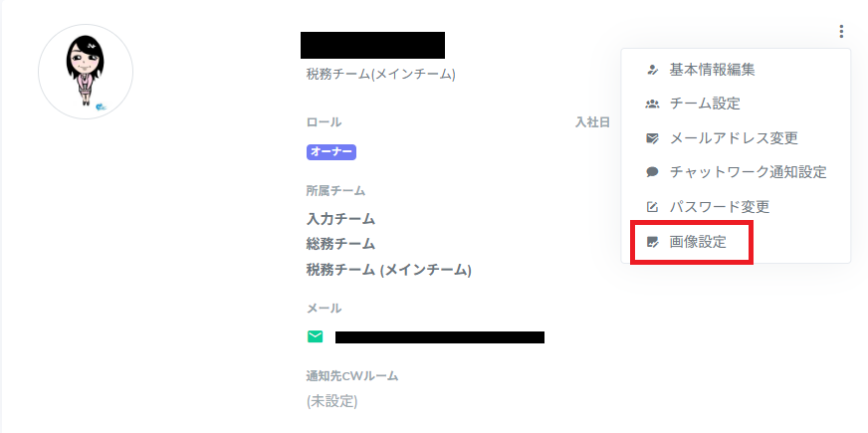Open the three-dot kebab menu
This screenshot has width=868, height=433.
841,32
